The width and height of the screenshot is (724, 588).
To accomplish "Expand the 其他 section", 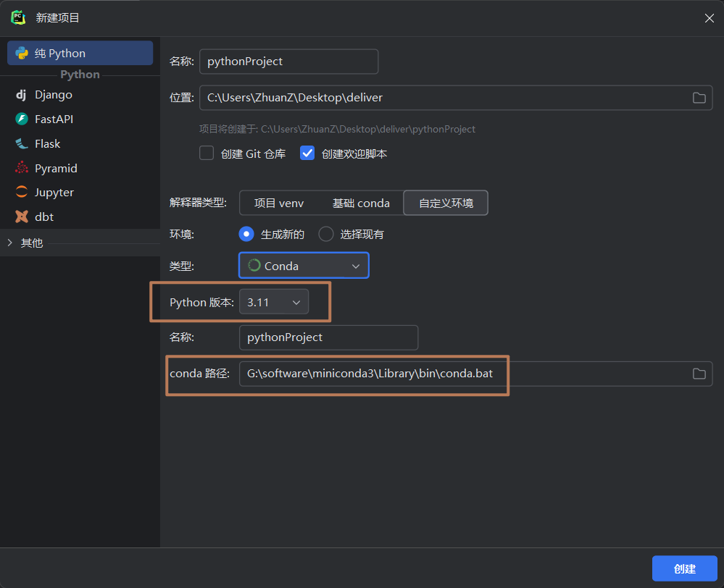I will click(9, 243).
